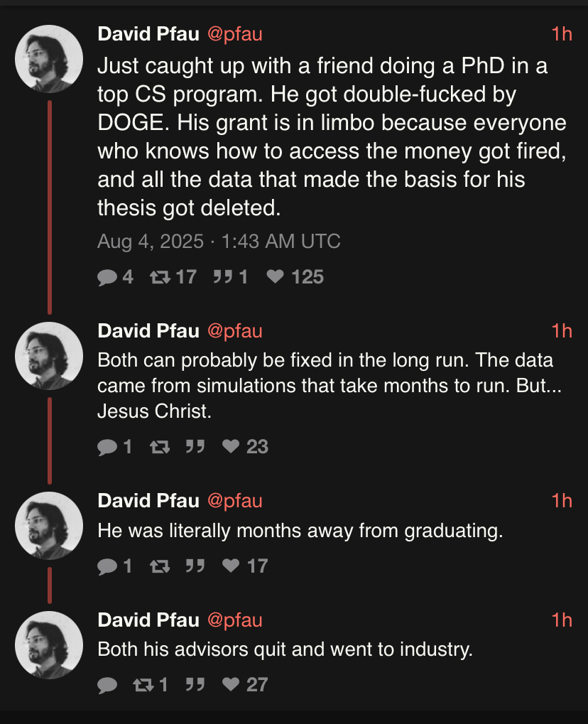This screenshot has width=588, height=724.
Task: Open the Aug 4, 2025 timestamp link
Action: click(x=219, y=242)
